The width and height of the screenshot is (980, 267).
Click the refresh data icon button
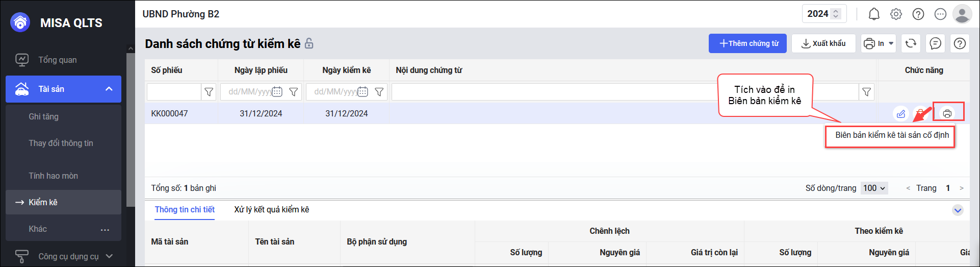point(911,43)
